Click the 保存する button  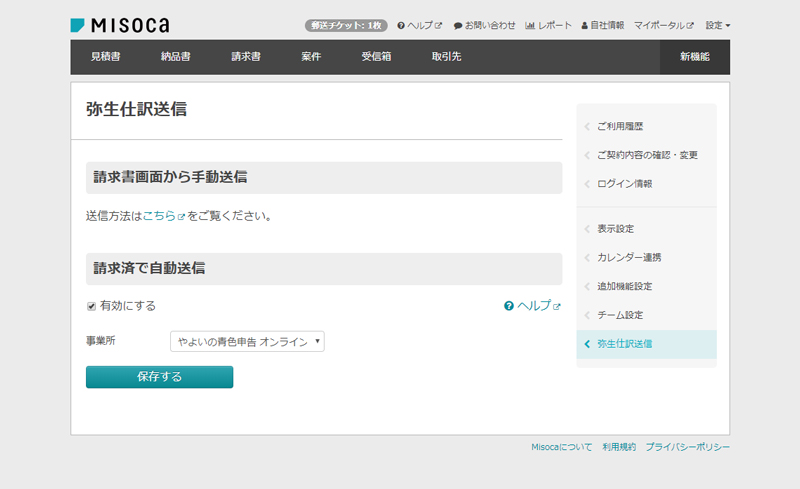(x=160, y=377)
